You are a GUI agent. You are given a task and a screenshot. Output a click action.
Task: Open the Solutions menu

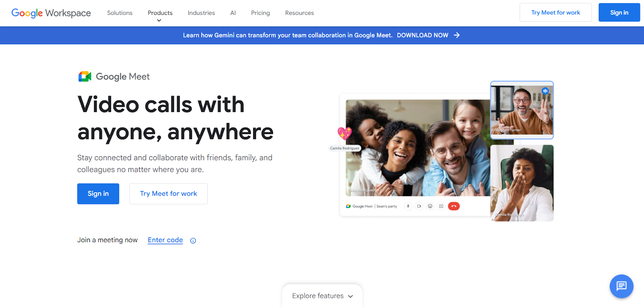pos(120,13)
